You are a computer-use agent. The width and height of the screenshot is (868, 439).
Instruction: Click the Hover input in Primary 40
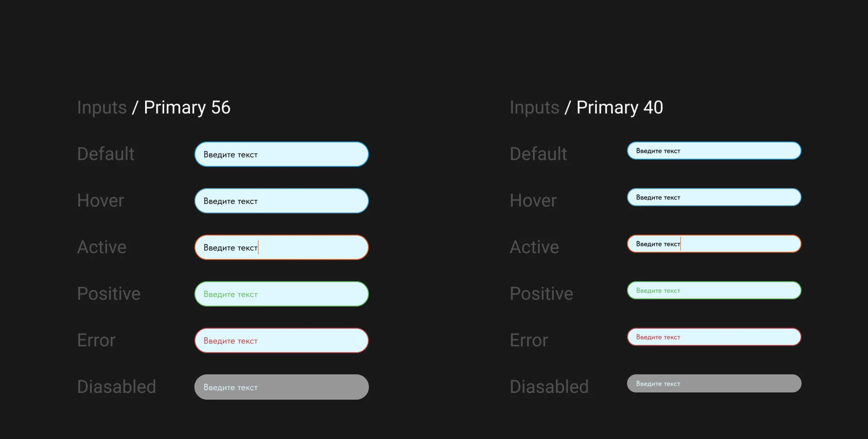(714, 197)
